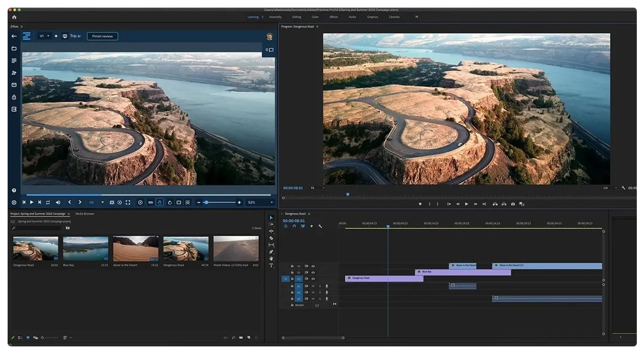Click Export Frame camera icon in Program monitor
The image size is (644, 354).
pos(513,204)
